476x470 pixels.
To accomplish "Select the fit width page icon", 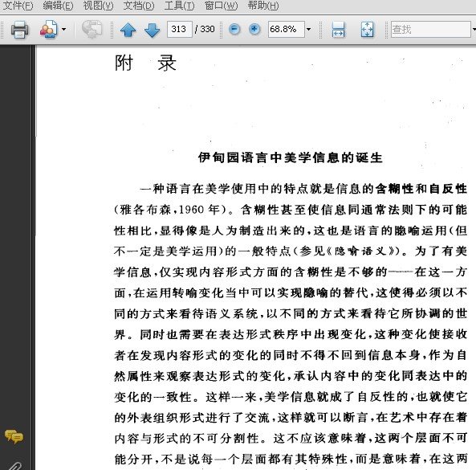I will coord(338,30).
